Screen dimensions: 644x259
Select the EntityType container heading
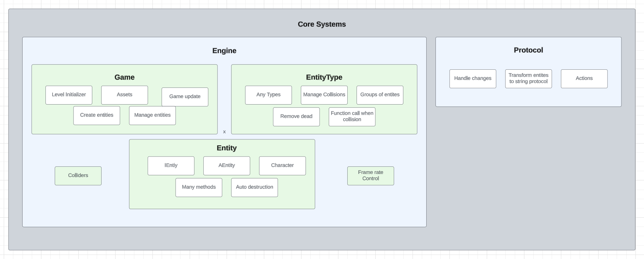point(324,77)
